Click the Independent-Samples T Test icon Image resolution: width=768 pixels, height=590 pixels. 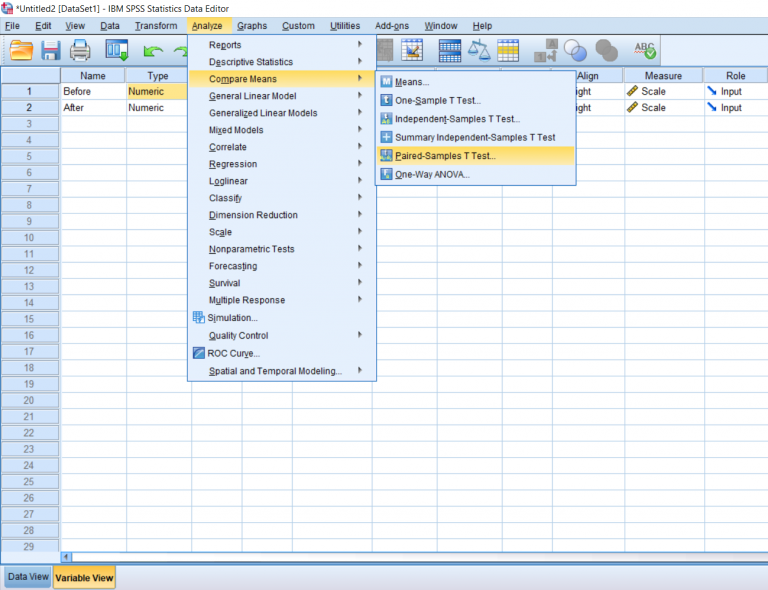click(x=386, y=118)
